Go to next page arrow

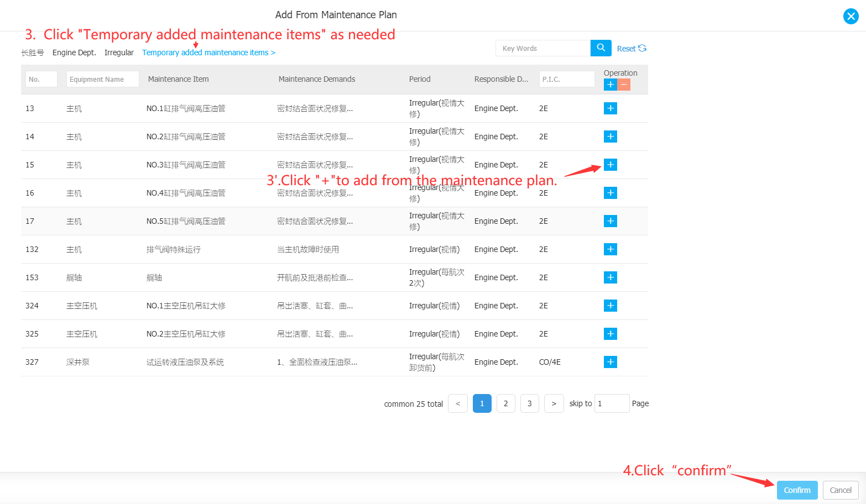(x=554, y=403)
